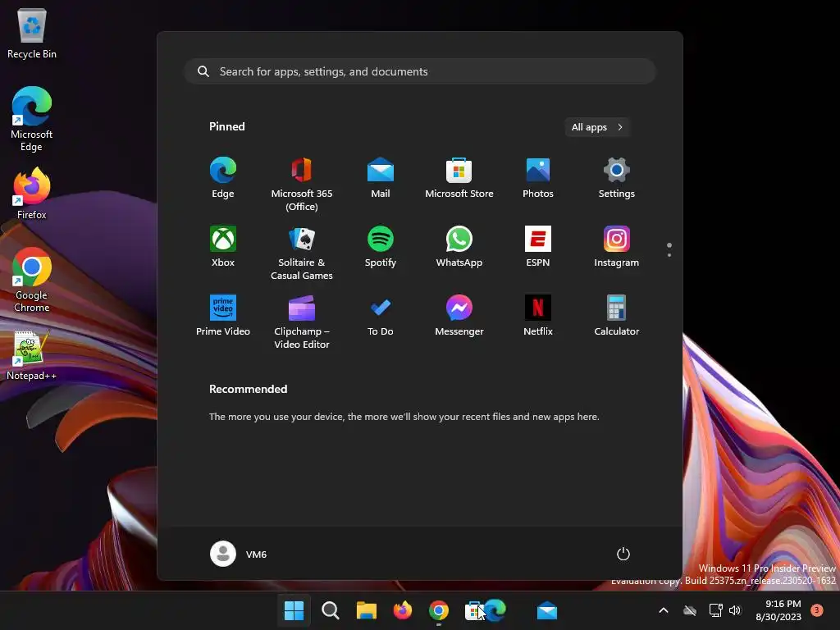840x630 pixels.
Task: Expand the All apps list
Action: click(597, 127)
